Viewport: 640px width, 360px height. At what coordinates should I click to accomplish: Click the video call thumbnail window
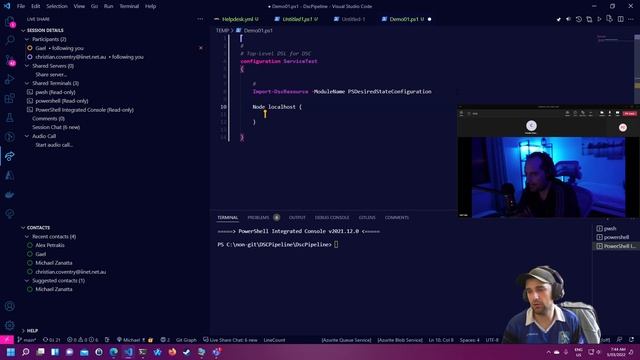click(548, 162)
